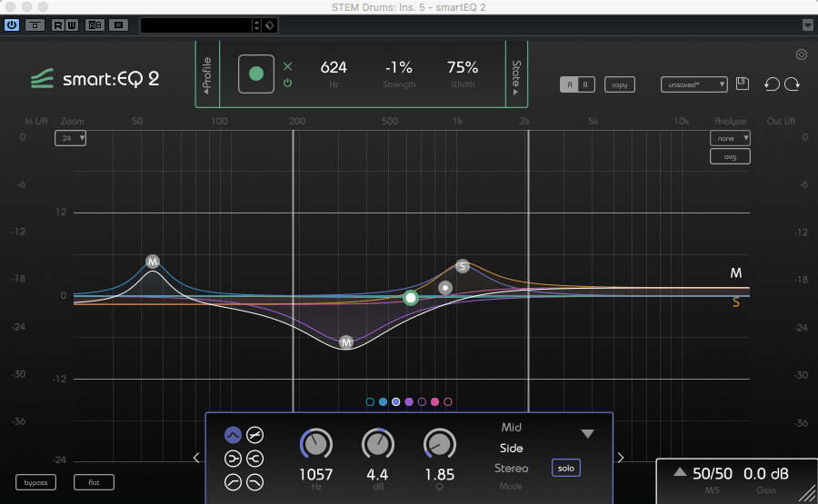This screenshot has height=504, width=818.
Task: Click the gray dot node beside the S node
Action: click(x=445, y=288)
